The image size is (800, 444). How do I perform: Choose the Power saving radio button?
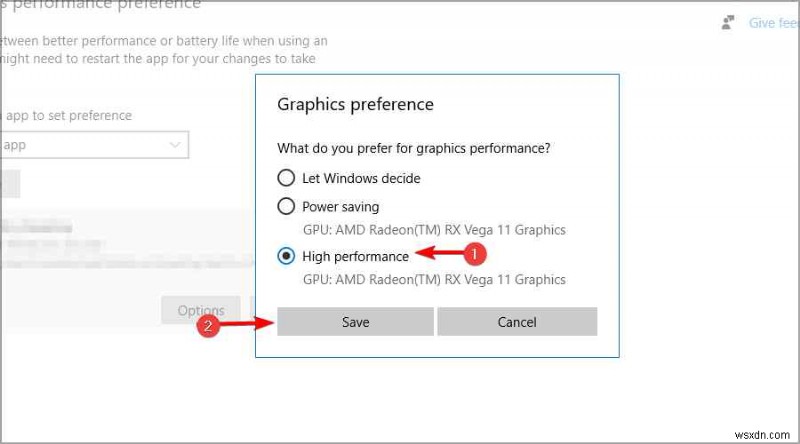click(x=286, y=207)
